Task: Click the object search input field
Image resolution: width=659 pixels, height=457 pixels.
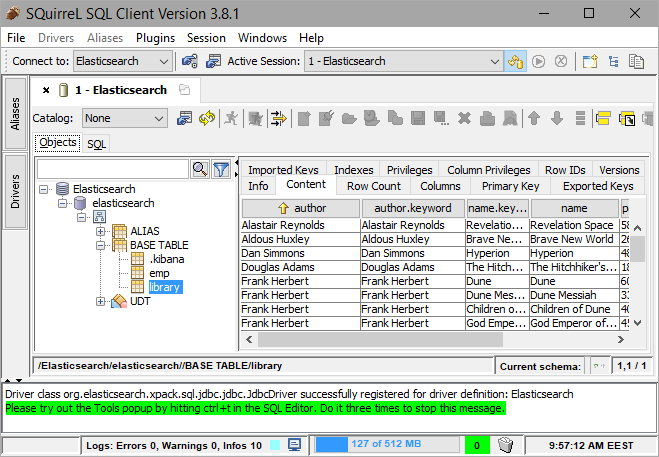Action: [112, 169]
